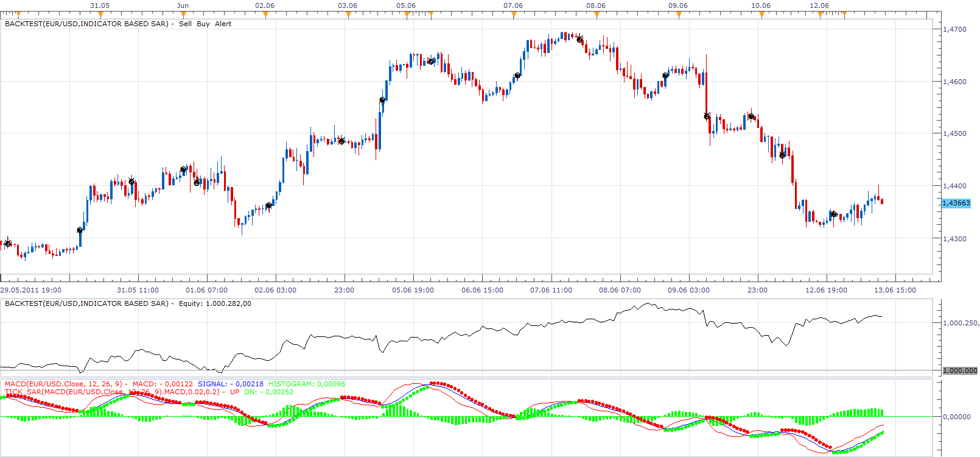Image resolution: width=980 pixels, height=457 pixels.
Task: Click the orange marker under 05.06
Action: click(x=407, y=15)
